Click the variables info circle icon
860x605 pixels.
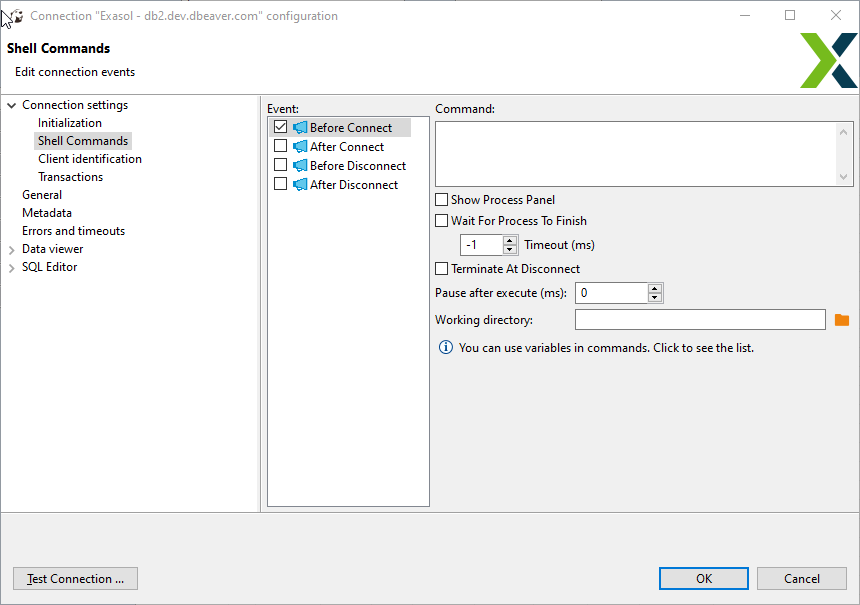point(445,347)
